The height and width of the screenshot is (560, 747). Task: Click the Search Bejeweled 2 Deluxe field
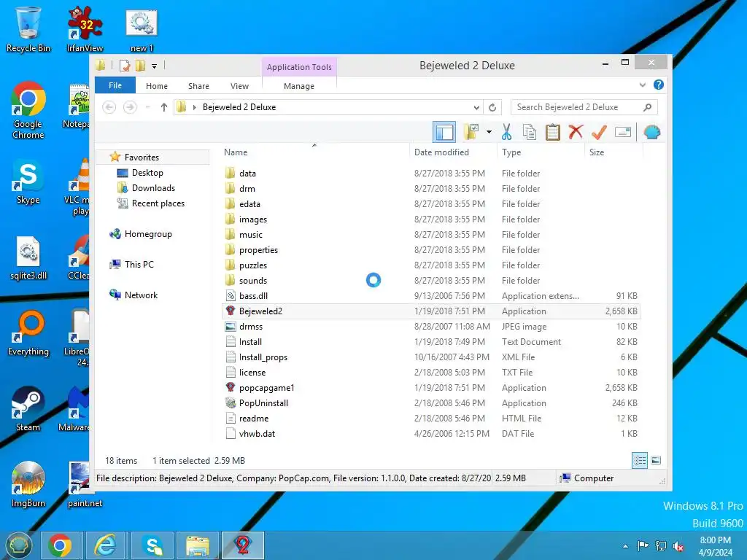tap(584, 107)
